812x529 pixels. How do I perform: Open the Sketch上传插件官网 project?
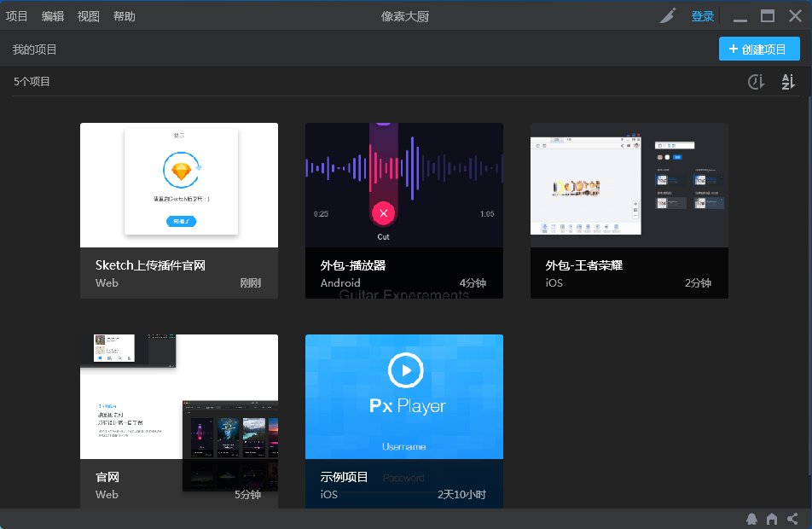click(x=178, y=184)
